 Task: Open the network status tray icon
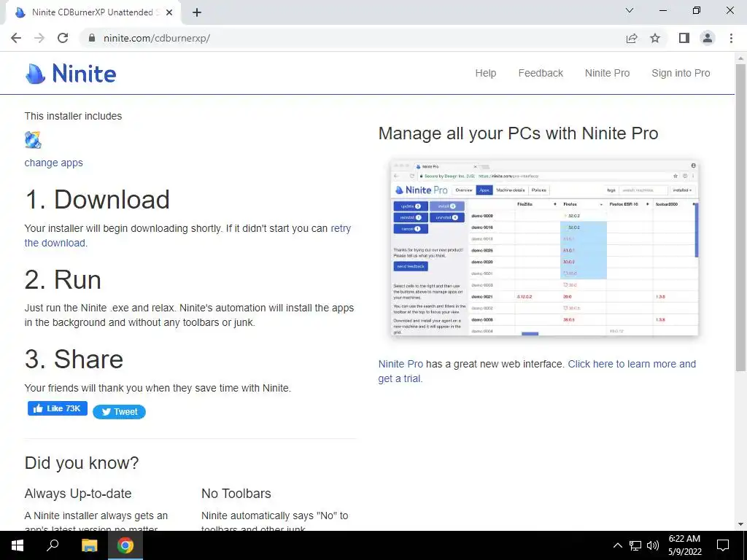[x=635, y=545]
